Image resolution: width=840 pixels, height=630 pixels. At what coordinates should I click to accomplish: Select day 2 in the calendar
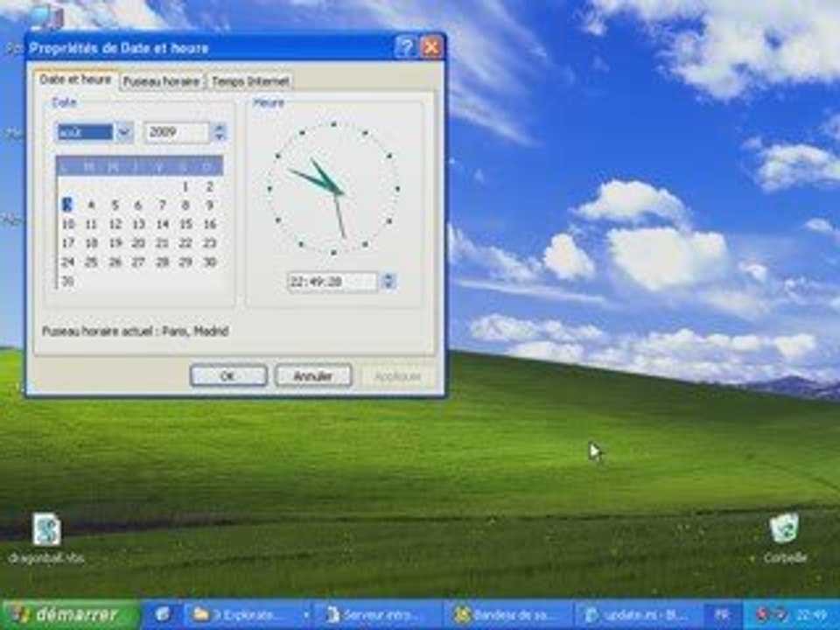click(209, 186)
